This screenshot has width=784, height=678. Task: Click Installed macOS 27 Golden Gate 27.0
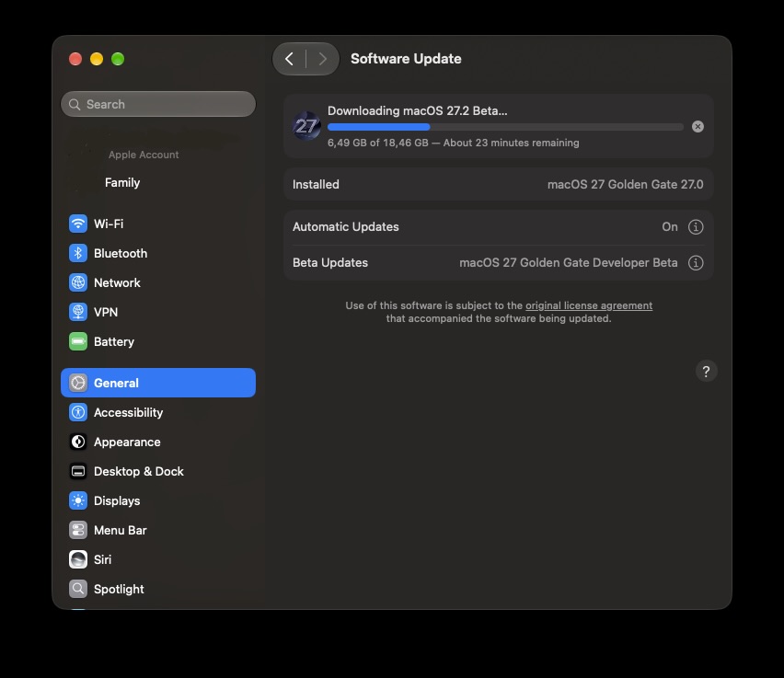click(x=625, y=185)
